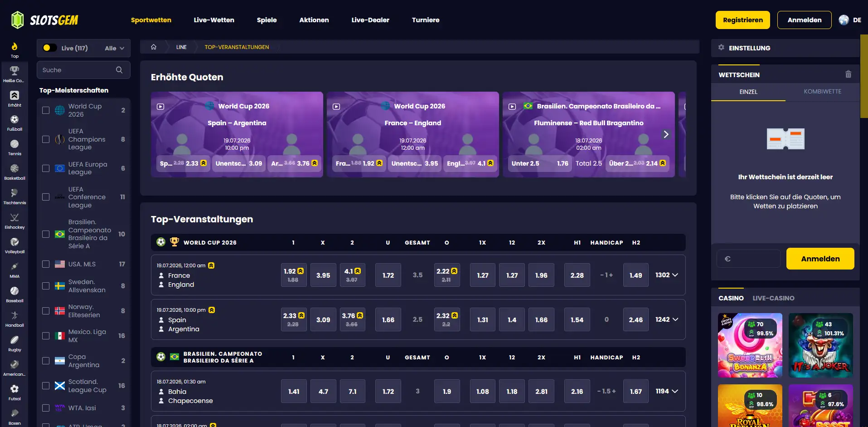Check the Sweden. Allsvenskan checkbox
Screen dimensions: 868x427
tap(46, 286)
